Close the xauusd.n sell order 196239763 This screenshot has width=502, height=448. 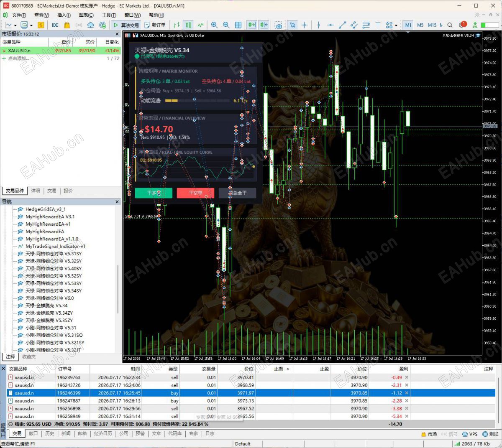point(407,377)
